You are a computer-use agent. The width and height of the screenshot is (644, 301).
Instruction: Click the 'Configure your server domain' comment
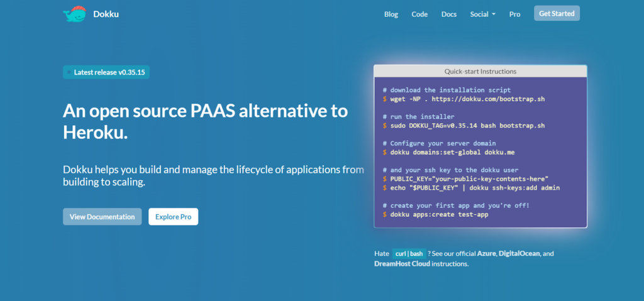(x=440, y=143)
